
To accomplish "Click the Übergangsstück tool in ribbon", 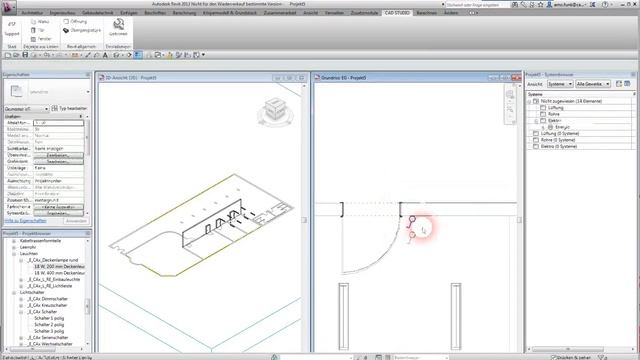I will pos(82,30).
